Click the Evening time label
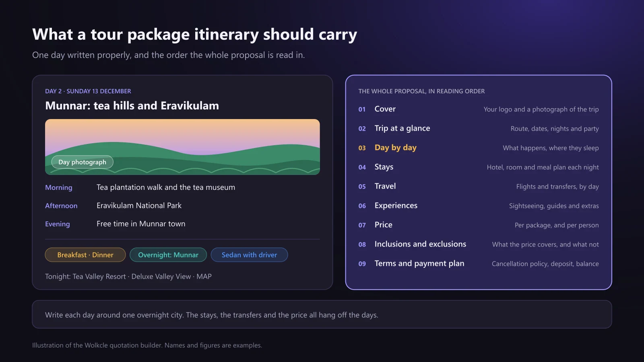The height and width of the screenshot is (362, 644). pyautogui.click(x=58, y=224)
